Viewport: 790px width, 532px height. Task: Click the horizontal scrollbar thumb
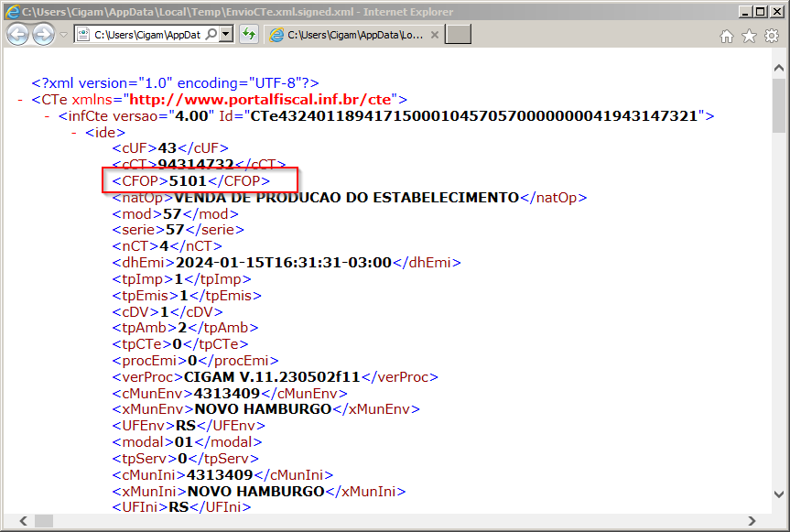[44, 520]
